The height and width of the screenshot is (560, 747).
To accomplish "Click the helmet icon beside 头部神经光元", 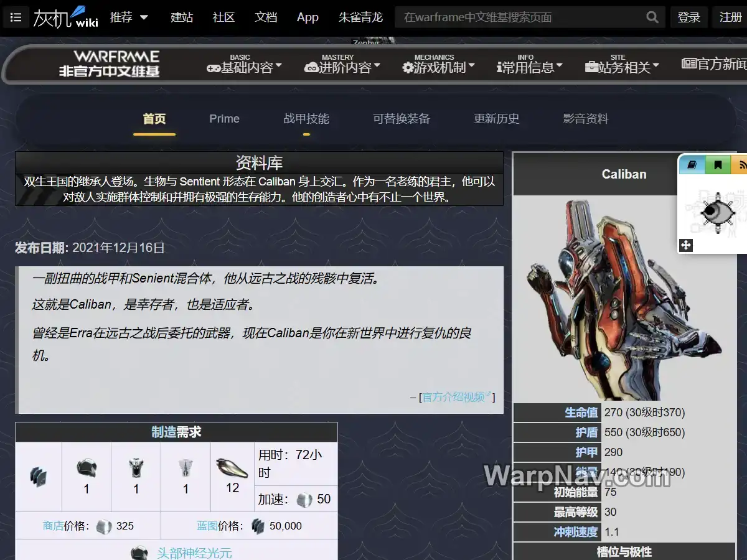I will (x=139, y=553).
